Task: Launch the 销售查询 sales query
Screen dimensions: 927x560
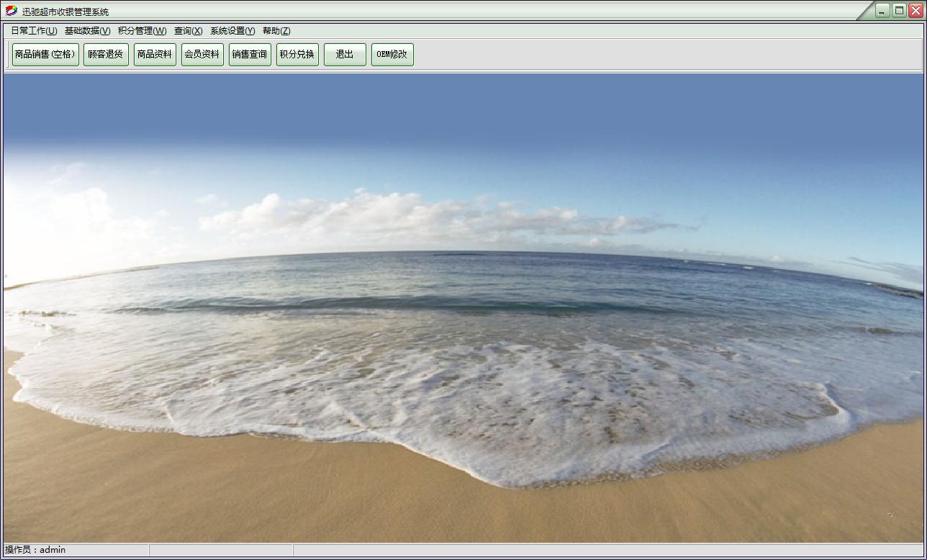Action: pos(250,55)
